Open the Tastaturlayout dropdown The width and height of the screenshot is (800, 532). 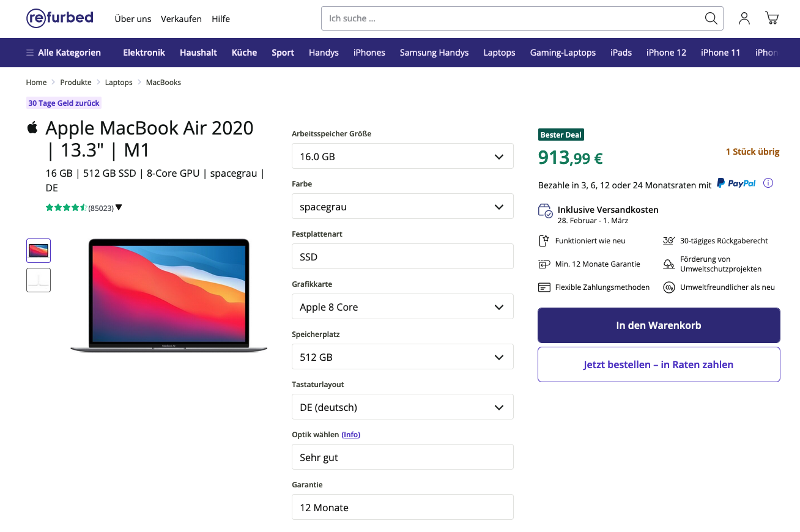click(x=402, y=407)
